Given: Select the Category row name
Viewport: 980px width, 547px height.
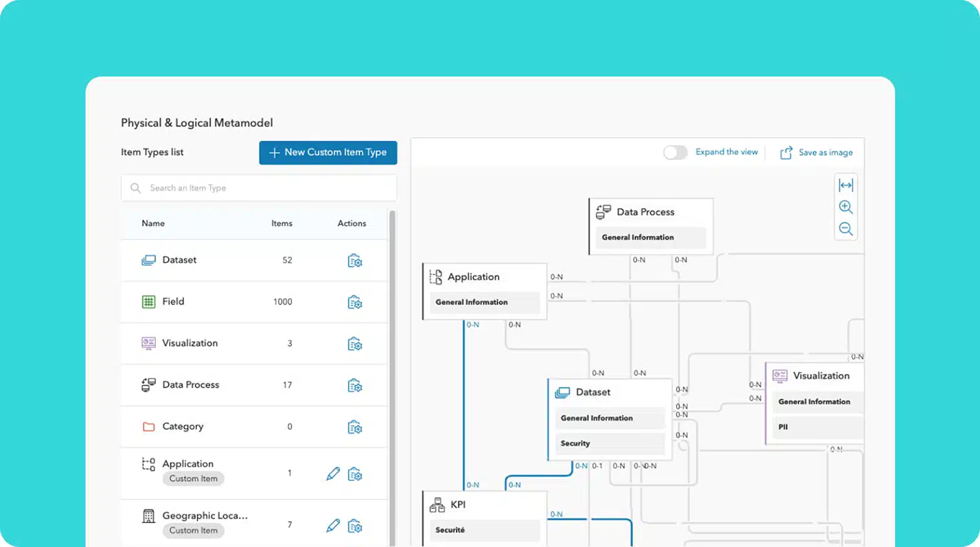Looking at the screenshot, I should point(183,426).
